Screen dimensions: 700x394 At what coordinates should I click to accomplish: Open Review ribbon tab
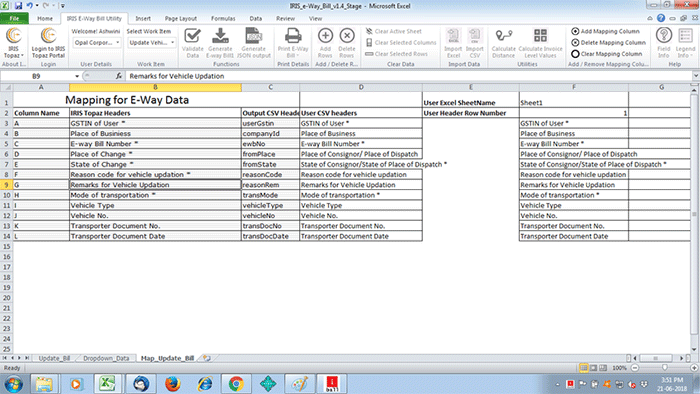[285, 18]
